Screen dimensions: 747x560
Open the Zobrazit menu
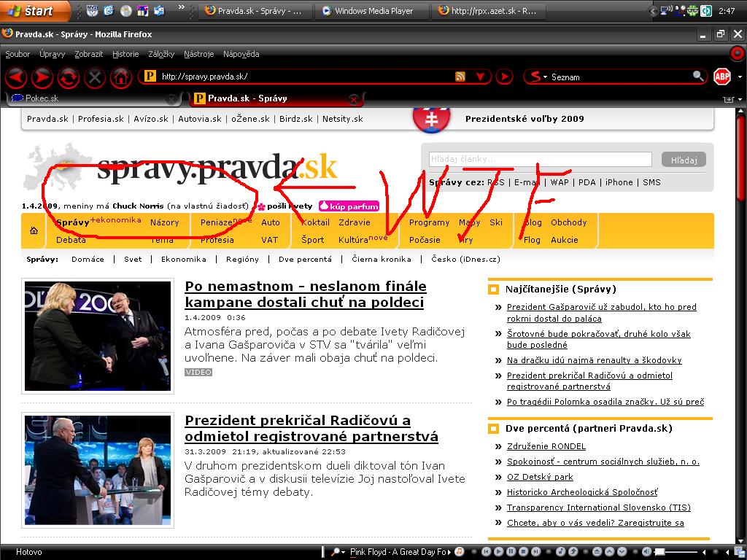click(88, 54)
